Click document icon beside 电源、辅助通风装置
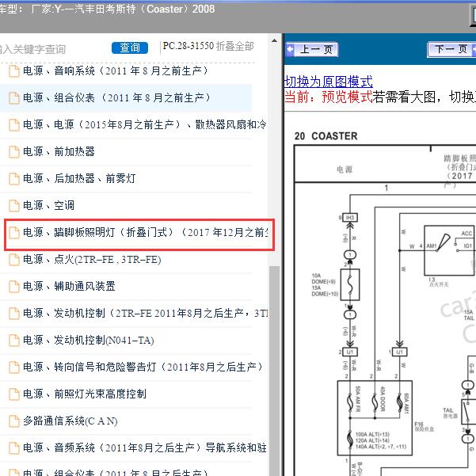The width and height of the screenshot is (476, 476). click(14, 287)
